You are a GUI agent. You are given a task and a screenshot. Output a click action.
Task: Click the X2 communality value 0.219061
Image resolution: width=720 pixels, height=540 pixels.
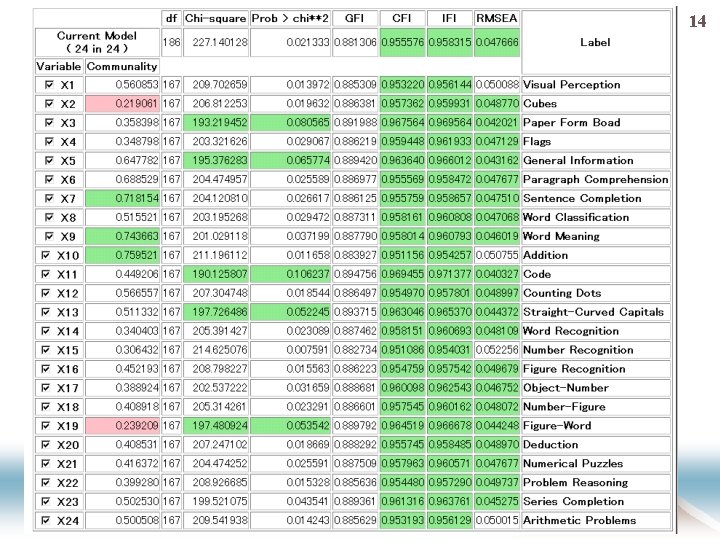click(122, 104)
